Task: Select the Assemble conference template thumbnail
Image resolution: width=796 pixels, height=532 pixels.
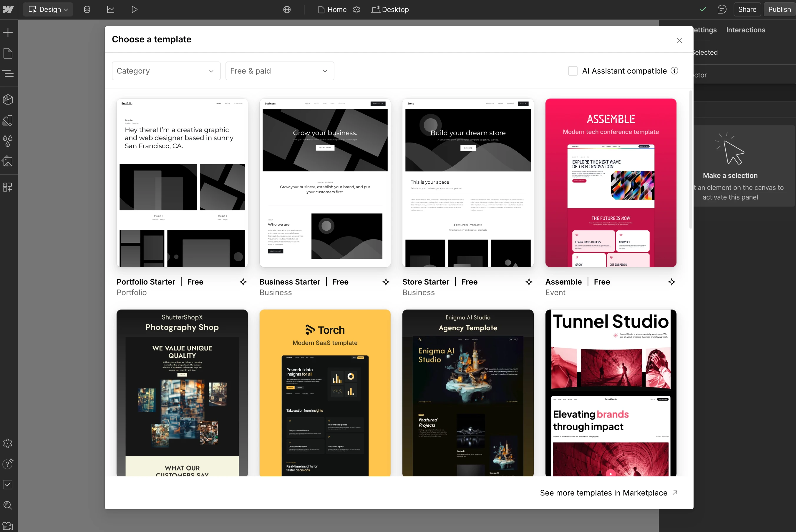Action: click(x=611, y=182)
